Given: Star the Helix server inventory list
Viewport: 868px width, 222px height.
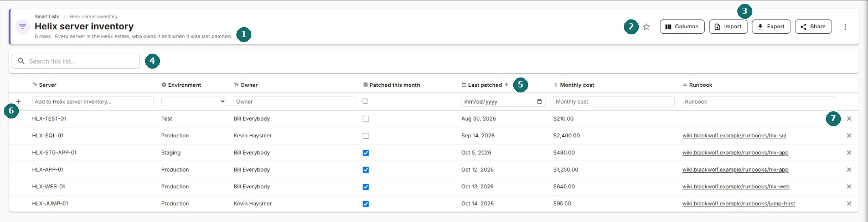Looking at the screenshot, I should 646,27.
